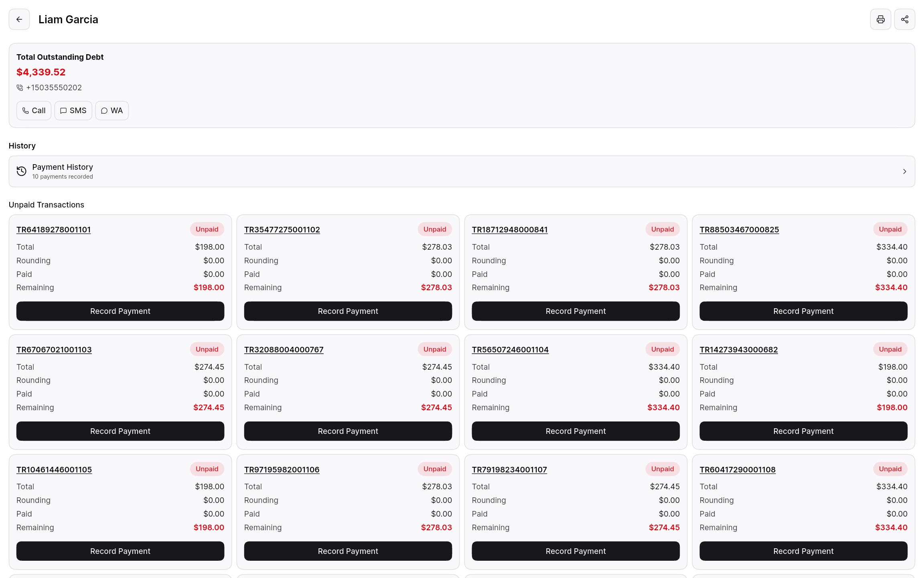Open transaction TR10461446001105

(54, 470)
